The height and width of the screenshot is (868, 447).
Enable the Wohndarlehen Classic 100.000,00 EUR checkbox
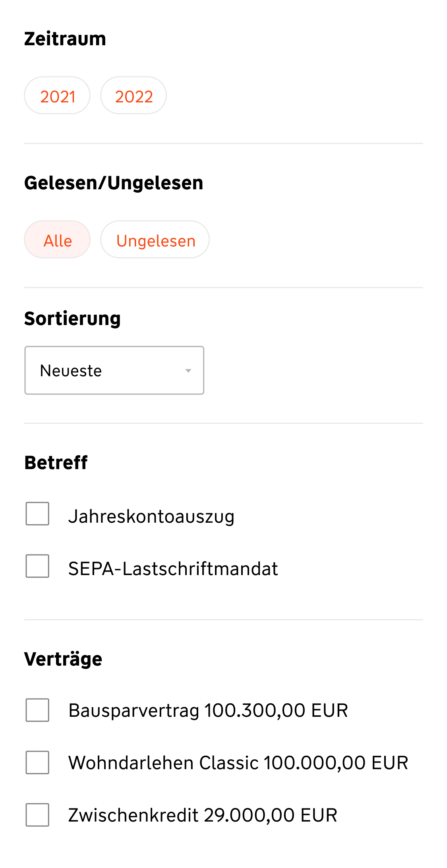37,762
